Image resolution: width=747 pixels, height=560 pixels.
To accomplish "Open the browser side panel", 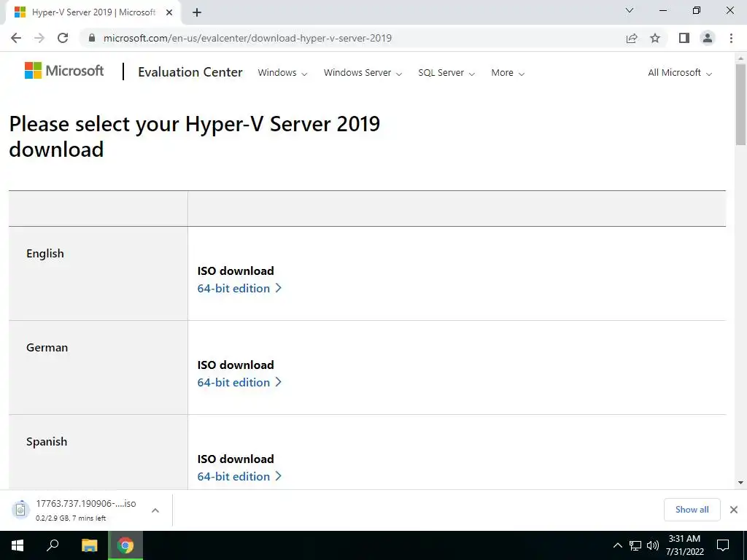I will point(684,38).
